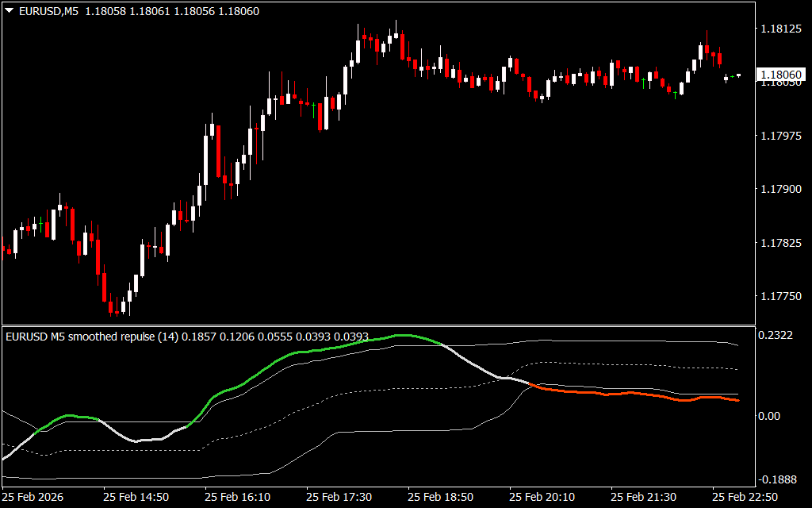Click the 1.17750 price axis label
Viewport: 812px width, 508px height.
point(779,296)
